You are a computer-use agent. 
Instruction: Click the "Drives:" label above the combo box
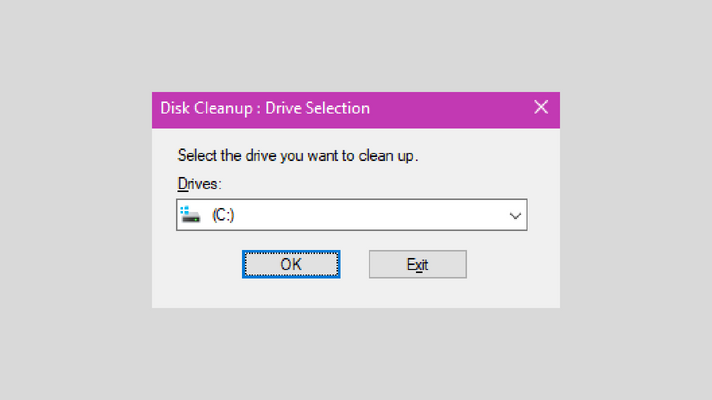pyautogui.click(x=199, y=184)
